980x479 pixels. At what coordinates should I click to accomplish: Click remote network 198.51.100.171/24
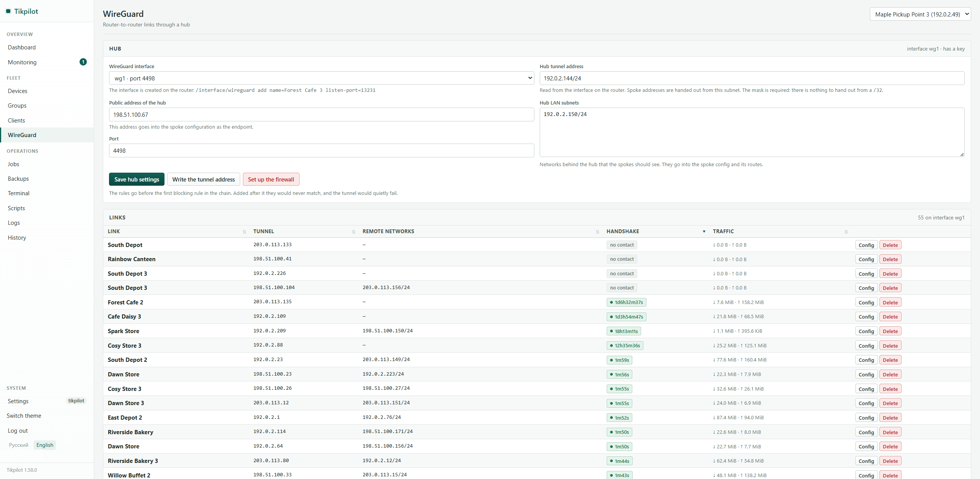[387, 432]
